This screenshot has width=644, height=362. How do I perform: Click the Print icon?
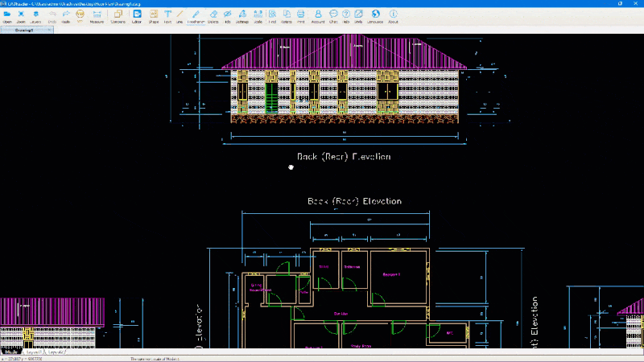300,15
